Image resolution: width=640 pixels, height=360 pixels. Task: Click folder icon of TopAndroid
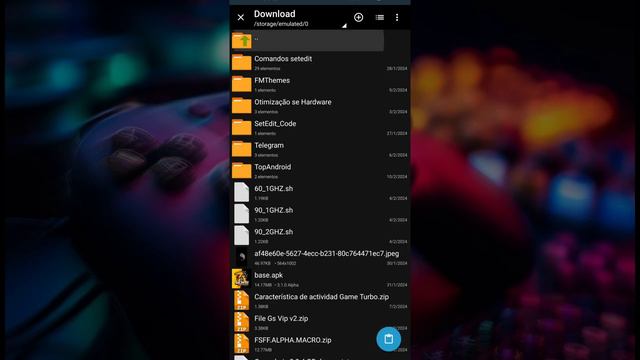[242, 171]
